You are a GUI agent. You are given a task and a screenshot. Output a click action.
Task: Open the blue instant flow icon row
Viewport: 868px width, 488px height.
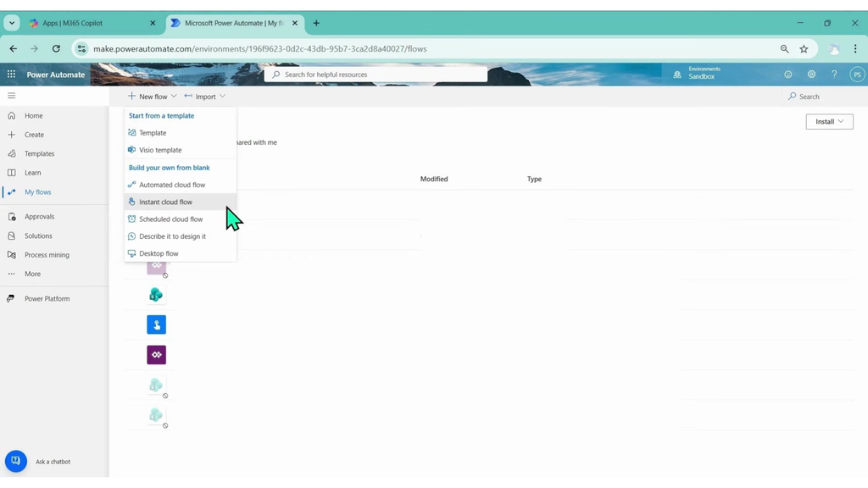156,324
